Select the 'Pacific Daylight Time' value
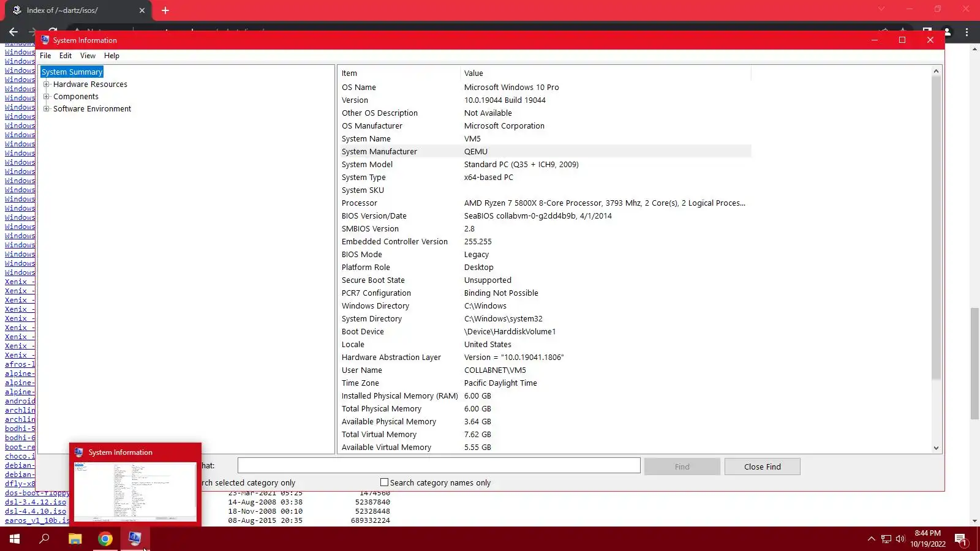 tap(500, 383)
